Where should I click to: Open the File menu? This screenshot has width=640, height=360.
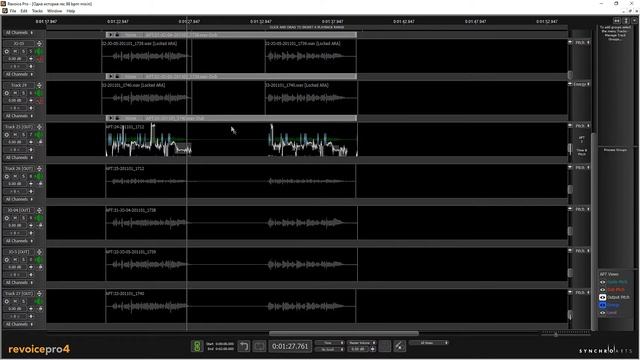click(x=13, y=11)
